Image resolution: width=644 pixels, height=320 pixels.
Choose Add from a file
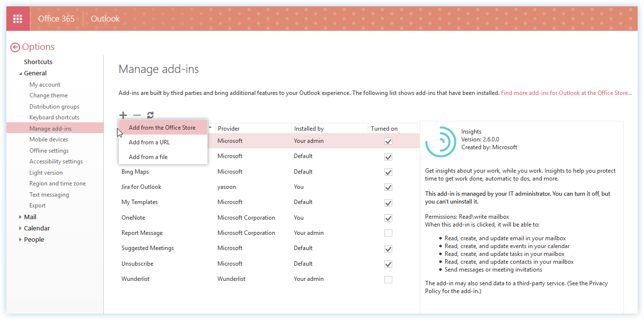[x=148, y=157]
